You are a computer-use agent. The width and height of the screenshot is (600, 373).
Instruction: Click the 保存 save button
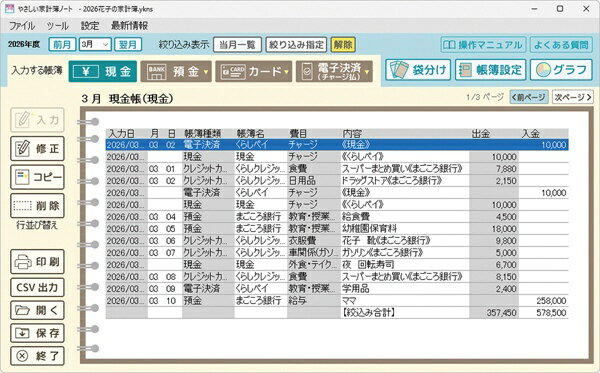[37, 333]
